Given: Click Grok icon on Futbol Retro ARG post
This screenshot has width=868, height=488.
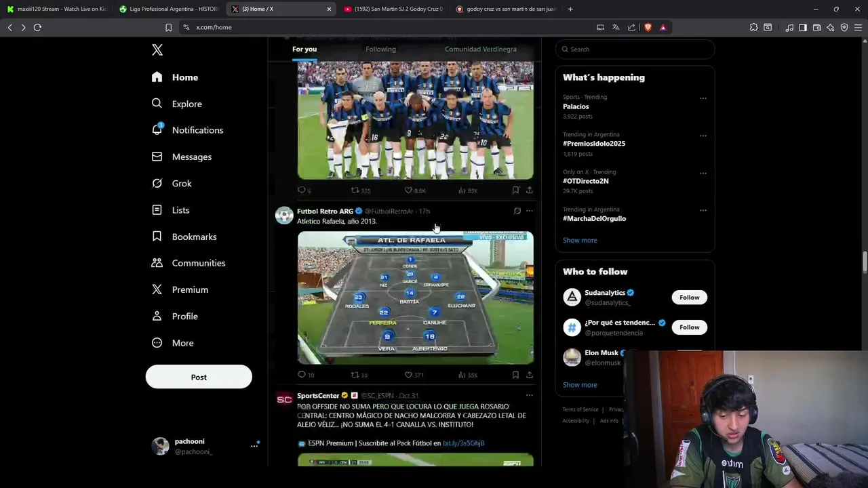Looking at the screenshot, I should tap(517, 211).
